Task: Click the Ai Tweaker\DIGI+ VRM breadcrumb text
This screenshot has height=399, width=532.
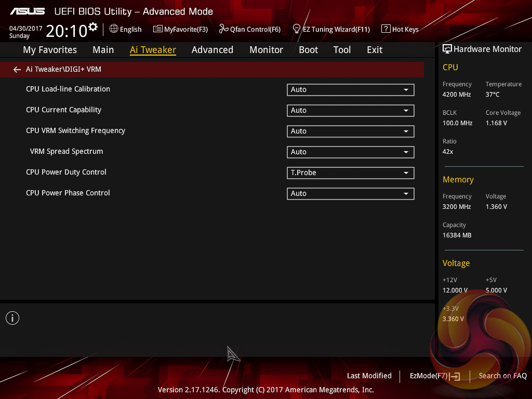Action: pos(63,69)
